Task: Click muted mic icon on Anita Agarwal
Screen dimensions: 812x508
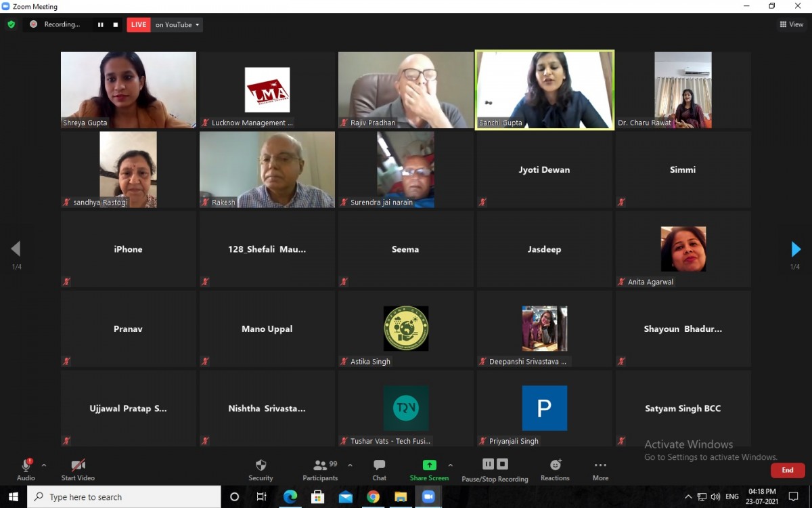Action: [621, 282]
